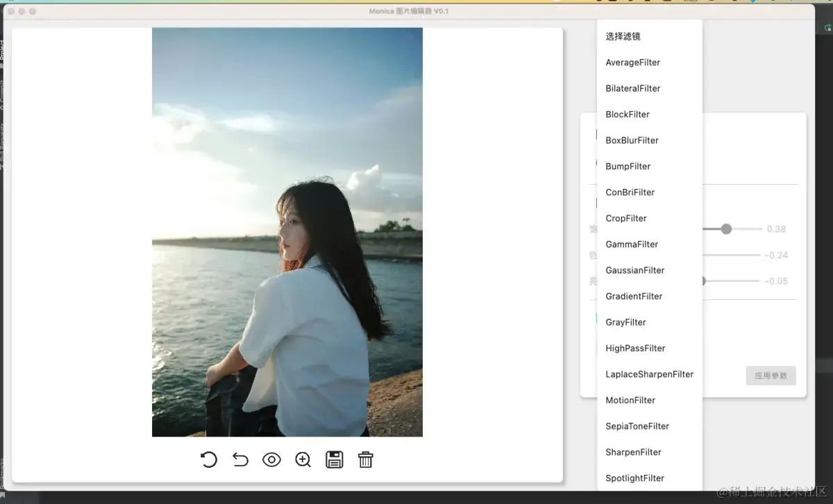Screen dimensions: 833x504
Task: Select LaplaceSharpenFilter item
Action: point(649,374)
